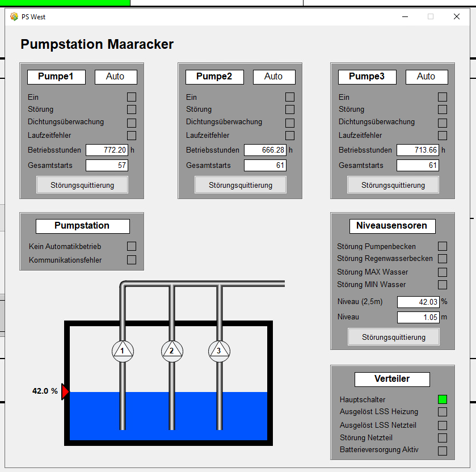Click pump 1 symbol in tank diagram
This screenshot has width=476, height=472.
[122, 352]
